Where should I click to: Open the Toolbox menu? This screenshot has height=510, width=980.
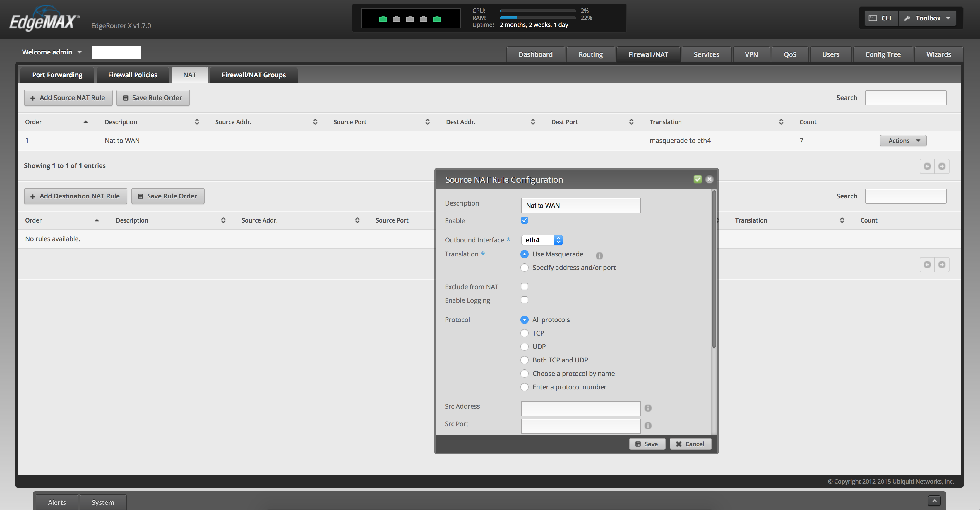point(928,18)
